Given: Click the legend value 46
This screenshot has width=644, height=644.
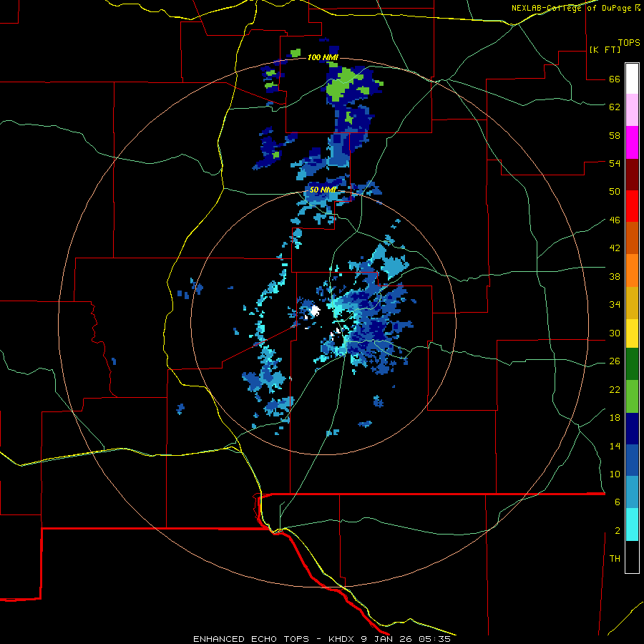Looking at the screenshot, I should (615, 220).
